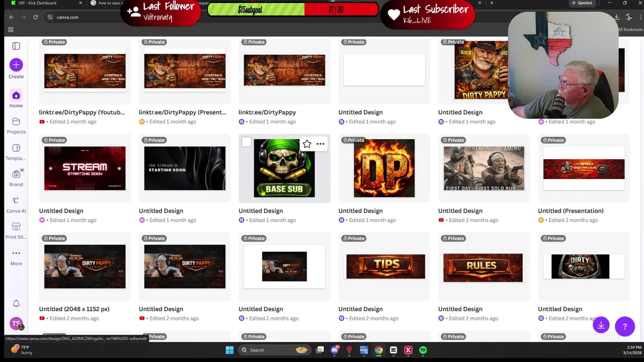This screenshot has width=644, height=362.
Task: Click the purple floating download button
Action: (x=601, y=325)
